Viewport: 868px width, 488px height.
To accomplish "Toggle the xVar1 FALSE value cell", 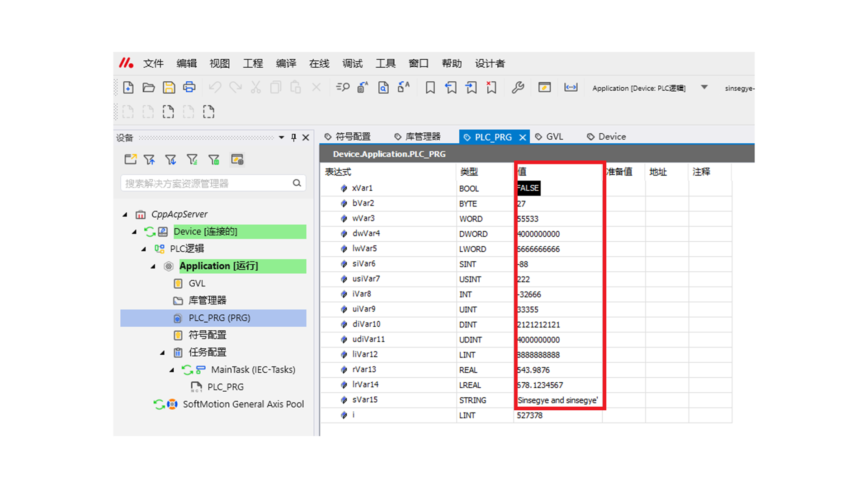I will pos(528,188).
